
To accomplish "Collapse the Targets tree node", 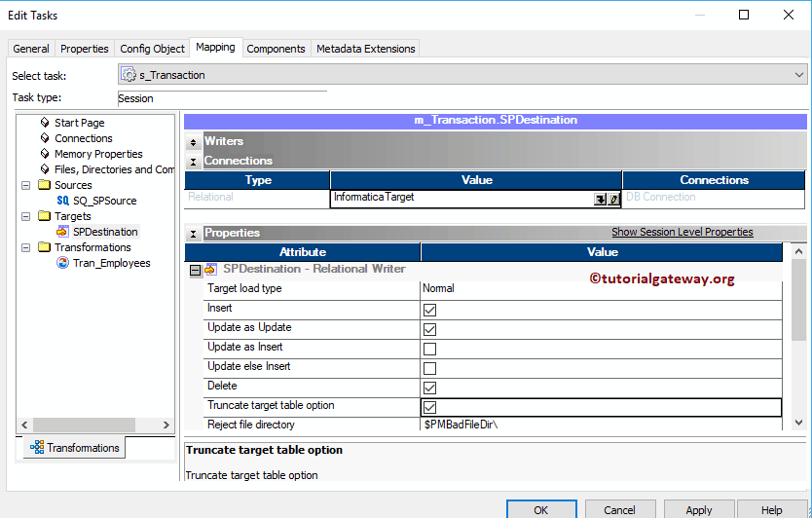I will pyautogui.click(x=26, y=216).
